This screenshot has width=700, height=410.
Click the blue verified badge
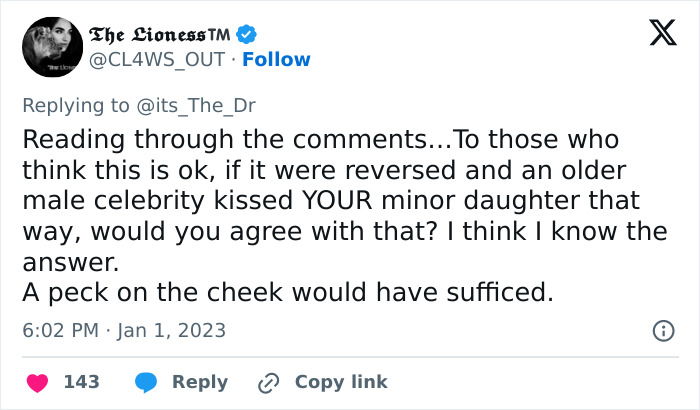[x=246, y=34]
